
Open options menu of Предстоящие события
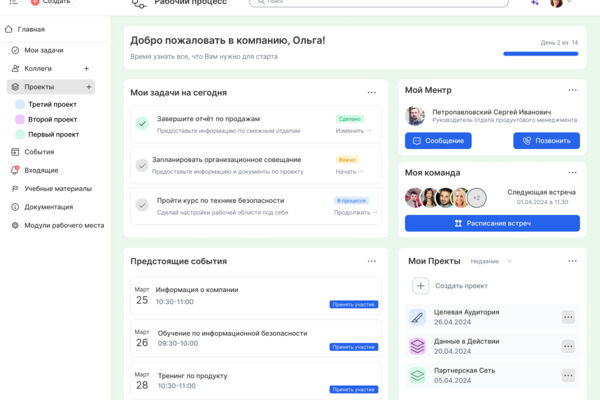(372, 261)
